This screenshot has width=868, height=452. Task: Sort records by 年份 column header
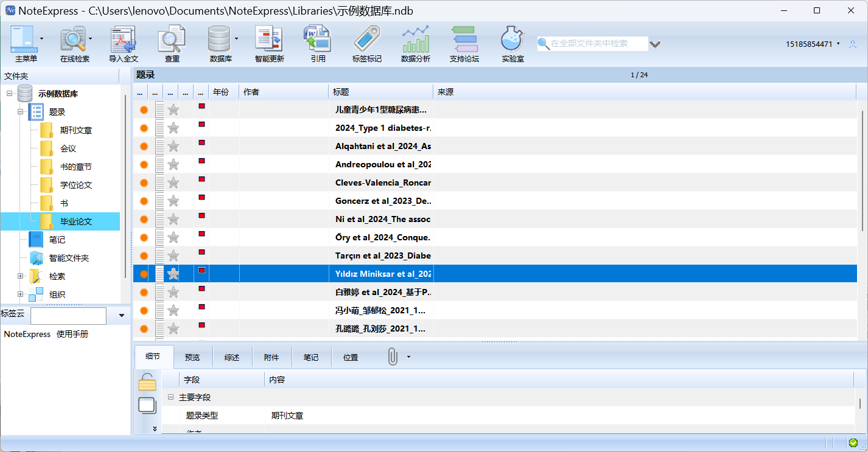click(x=221, y=92)
